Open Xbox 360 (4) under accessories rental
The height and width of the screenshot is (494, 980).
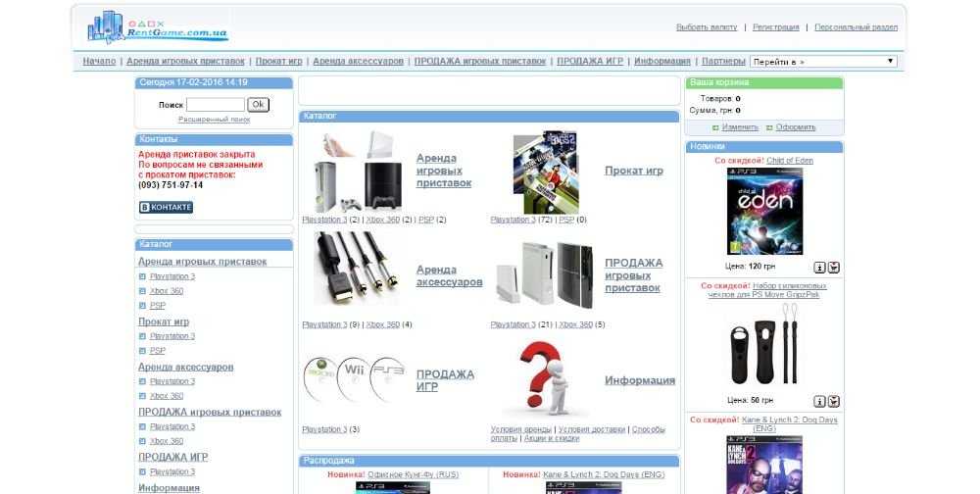pyautogui.click(x=382, y=324)
